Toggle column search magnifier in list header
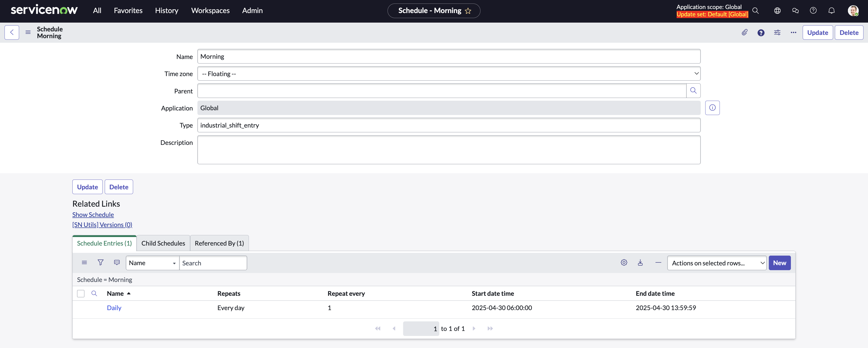The width and height of the screenshot is (868, 348). [94, 294]
